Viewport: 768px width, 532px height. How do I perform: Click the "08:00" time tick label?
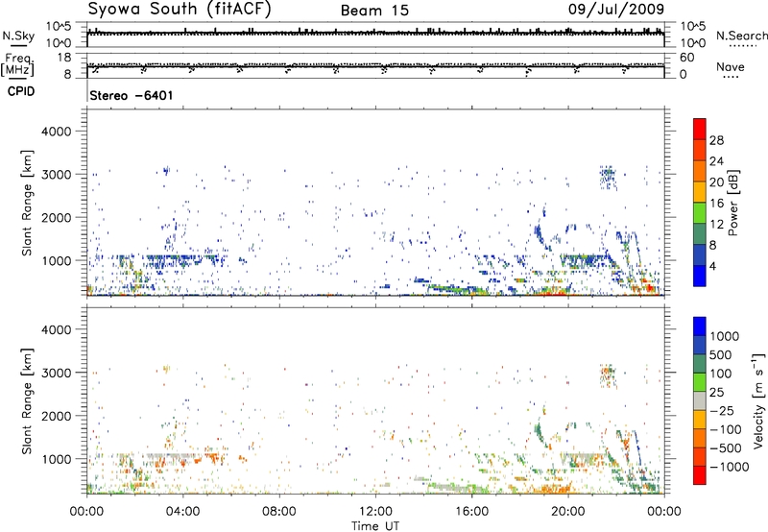(x=279, y=512)
